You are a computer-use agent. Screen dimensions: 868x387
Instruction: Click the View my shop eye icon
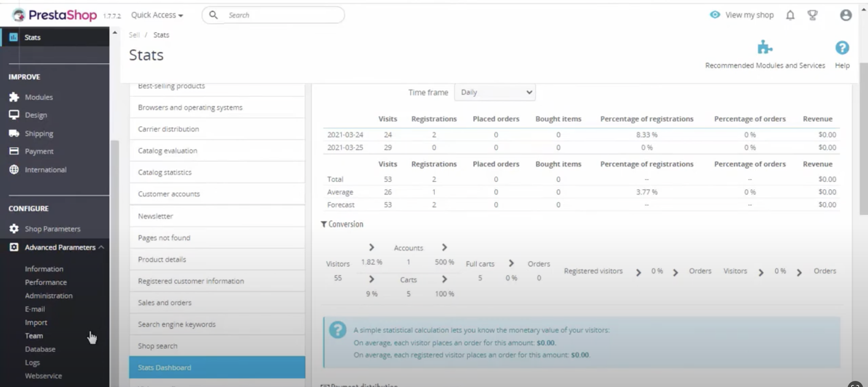pyautogui.click(x=715, y=15)
